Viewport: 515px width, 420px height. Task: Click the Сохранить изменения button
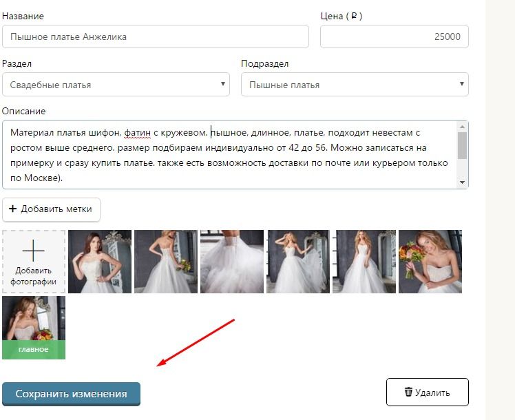[x=71, y=394]
